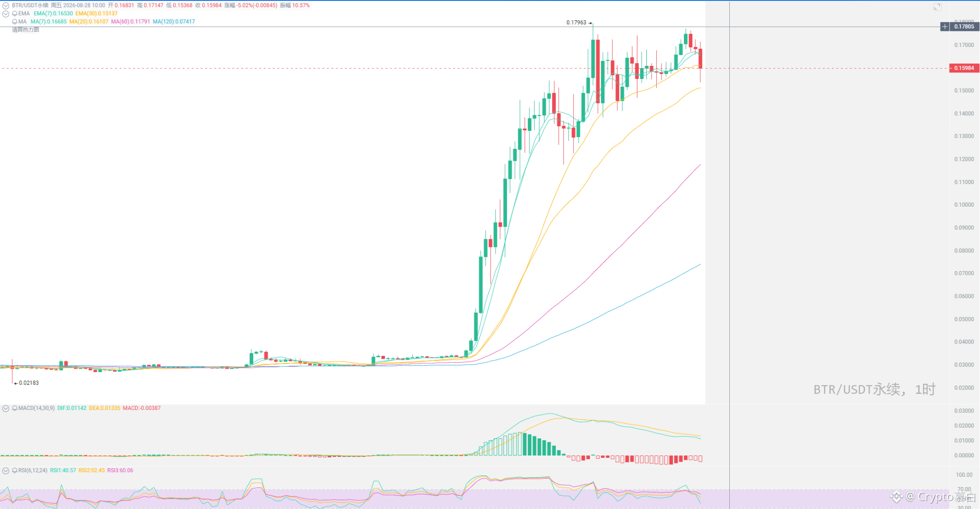Click the open price 0.16831
This screenshot has height=509, width=980.
pyautogui.click(x=124, y=6)
